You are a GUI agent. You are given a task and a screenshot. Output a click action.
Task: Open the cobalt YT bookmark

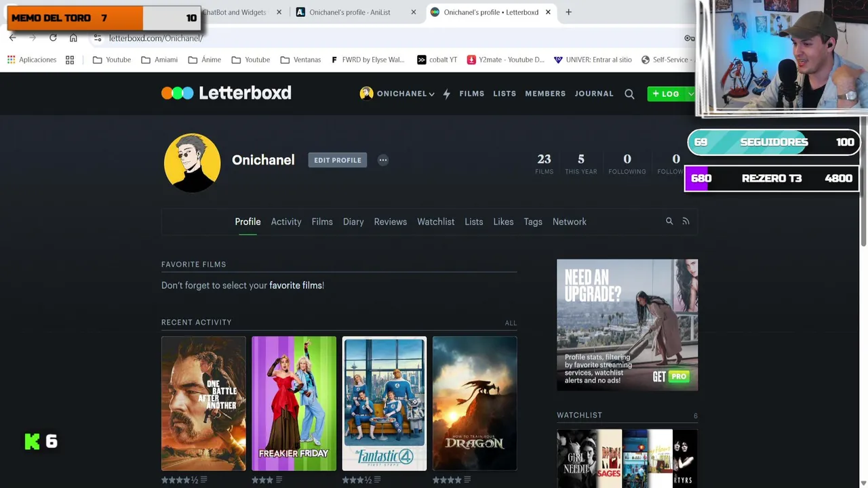pyautogui.click(x=437, y=60)
